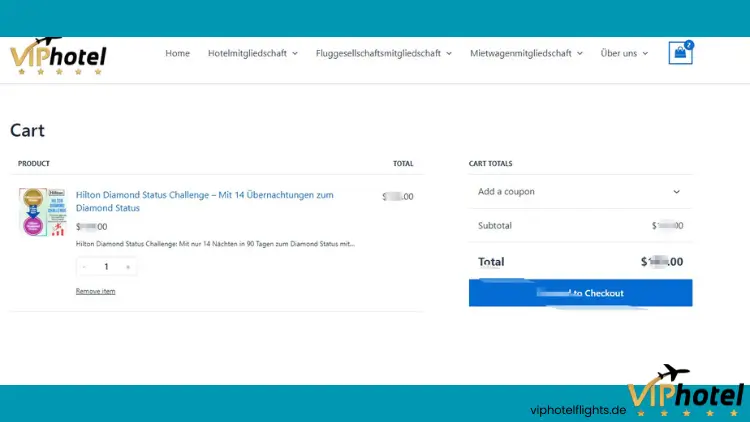Click the Subtotal label in cart totals
This screenshot has height=422, width=750.
(495, 225)
